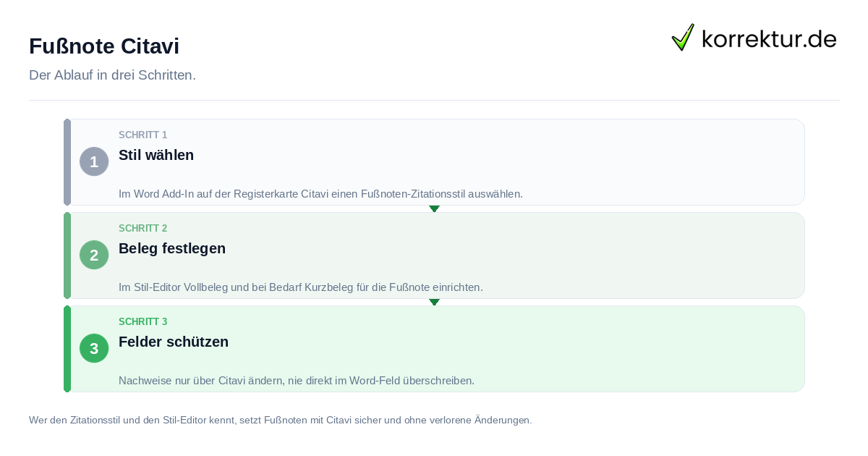
Task: Click the green step number 2 circle
Action: pos(94,255)
